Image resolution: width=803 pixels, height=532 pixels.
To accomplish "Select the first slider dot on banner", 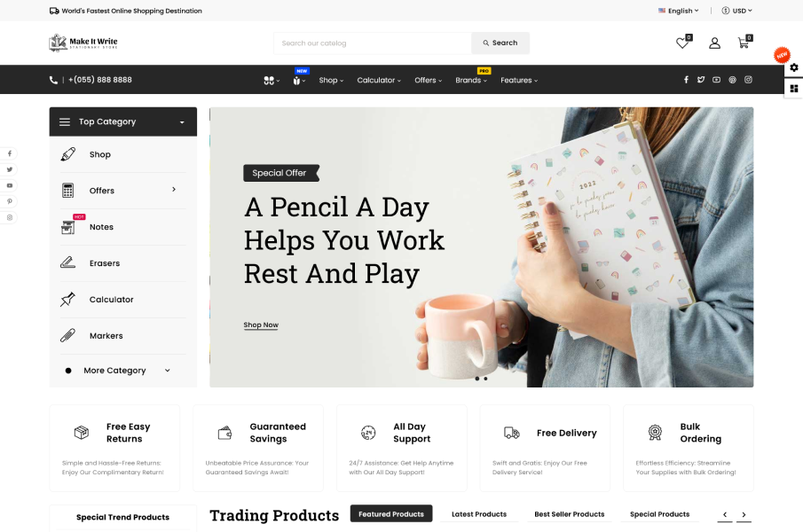I will click(x=477, y=379).
